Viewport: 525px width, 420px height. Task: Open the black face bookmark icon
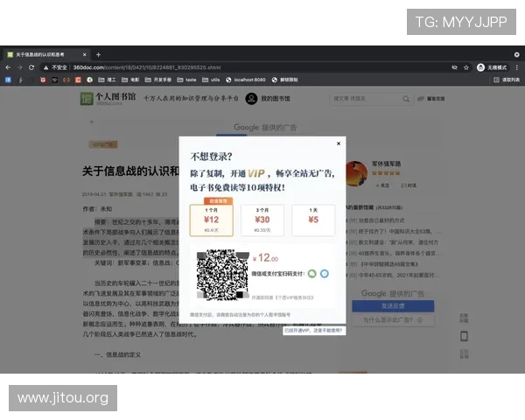click(54, 80)
